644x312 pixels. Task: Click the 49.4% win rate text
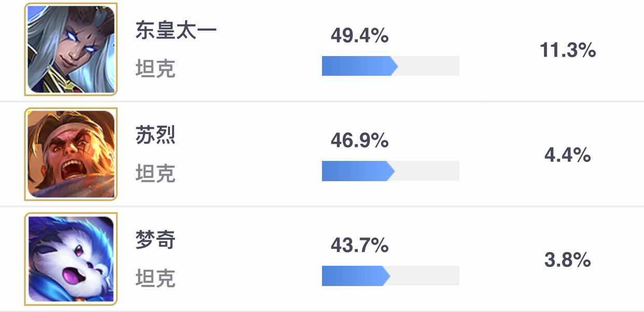359,36
